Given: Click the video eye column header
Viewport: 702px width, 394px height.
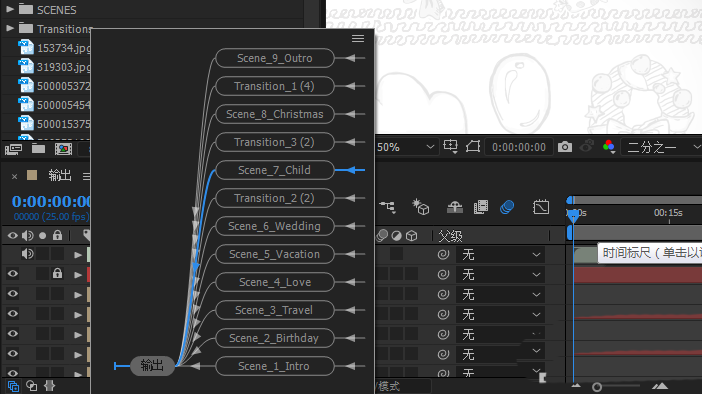Looking at the screenshot, I should 13,235.
